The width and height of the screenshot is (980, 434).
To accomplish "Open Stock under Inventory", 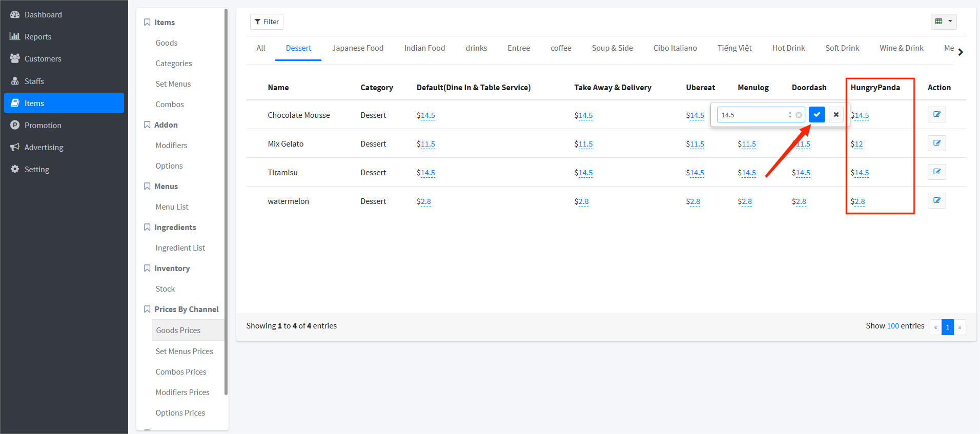I will [166, 289].
